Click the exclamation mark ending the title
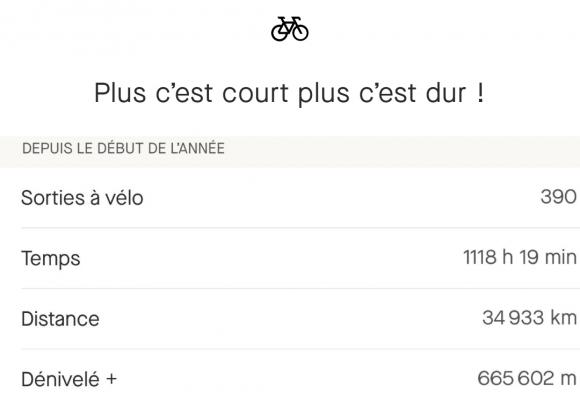Image resolution: width=580 pixels, height=408 pixels. (x=480, y=92)
